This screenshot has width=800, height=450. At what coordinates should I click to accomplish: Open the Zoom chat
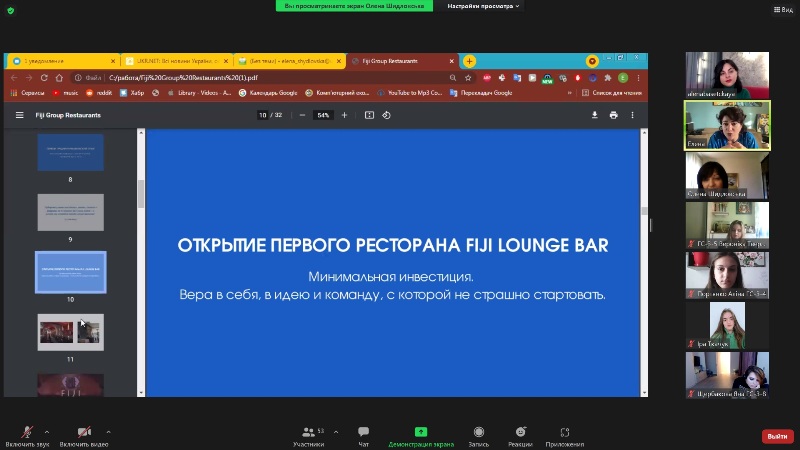[x=363, y=437]
